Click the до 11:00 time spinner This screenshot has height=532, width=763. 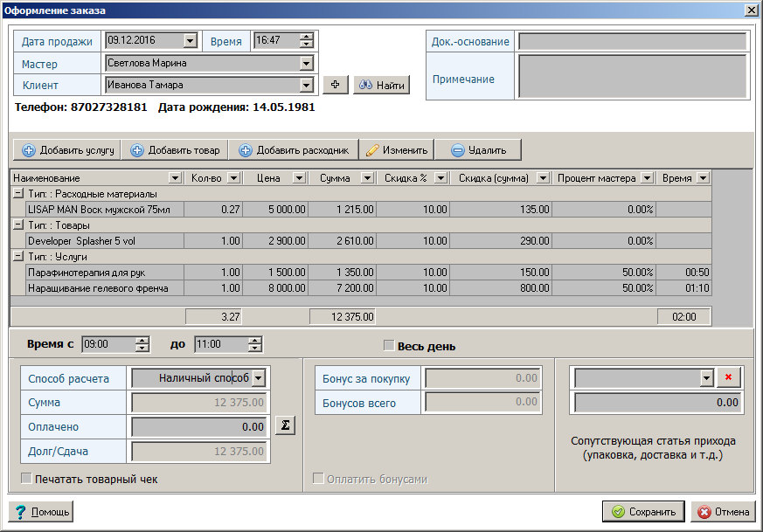[255, 344]
